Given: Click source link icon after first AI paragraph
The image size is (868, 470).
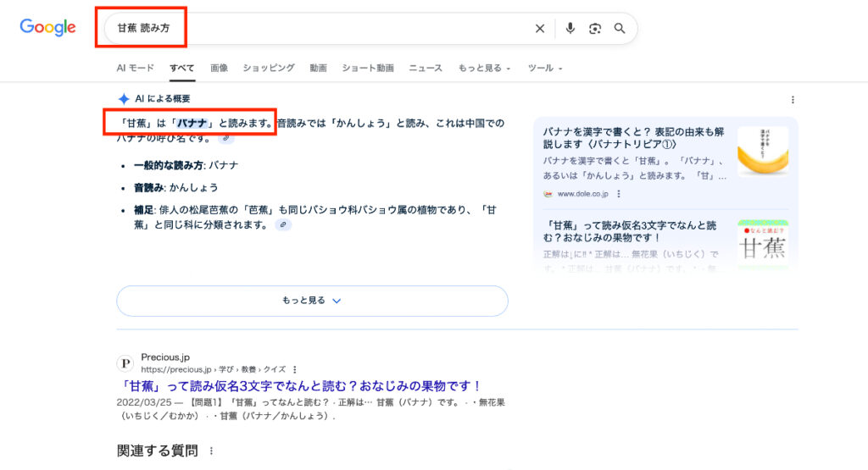Looking at the screenshot, I should 225,138.
